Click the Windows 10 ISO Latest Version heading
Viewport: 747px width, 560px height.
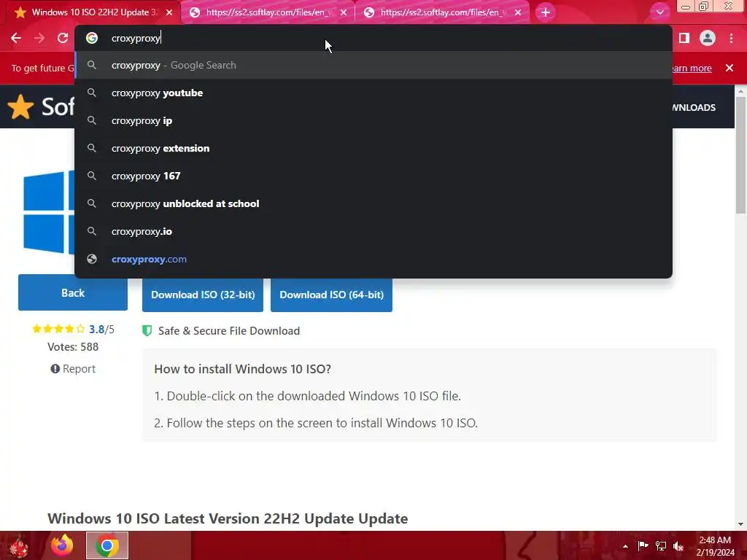tap(228, 518)
